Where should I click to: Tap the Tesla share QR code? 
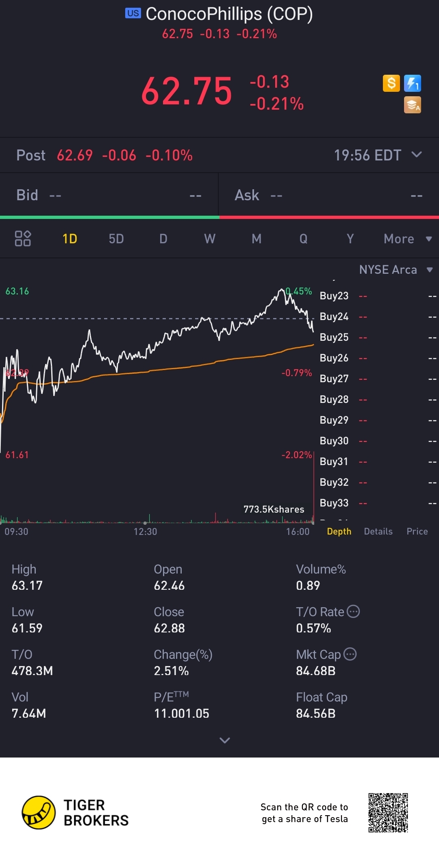point(388,812)
